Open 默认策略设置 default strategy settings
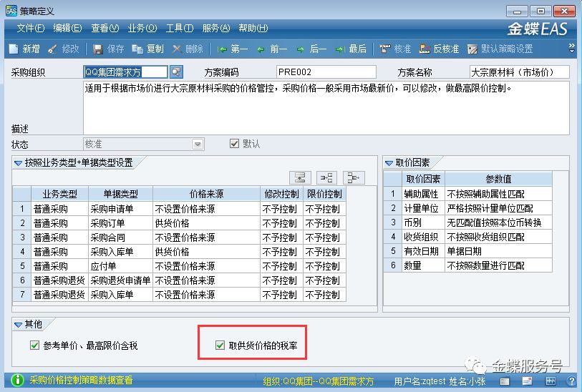Screen dimensions: 582x392 [500, 49]
